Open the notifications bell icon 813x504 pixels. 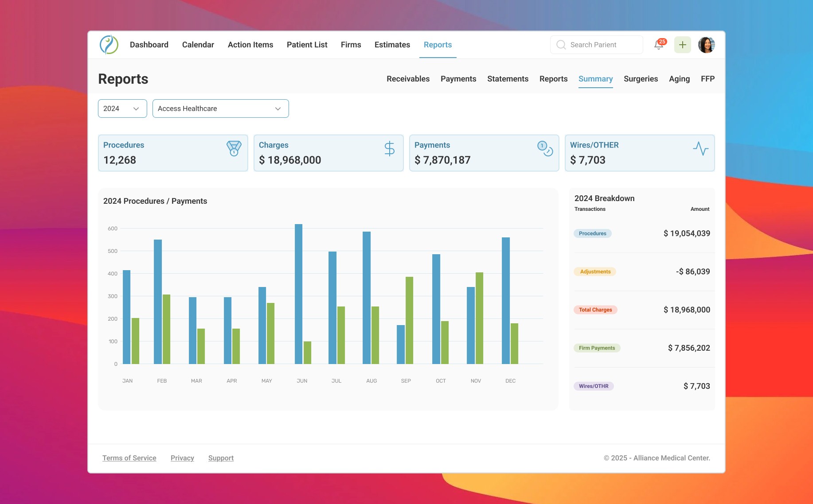click(659, 45)
